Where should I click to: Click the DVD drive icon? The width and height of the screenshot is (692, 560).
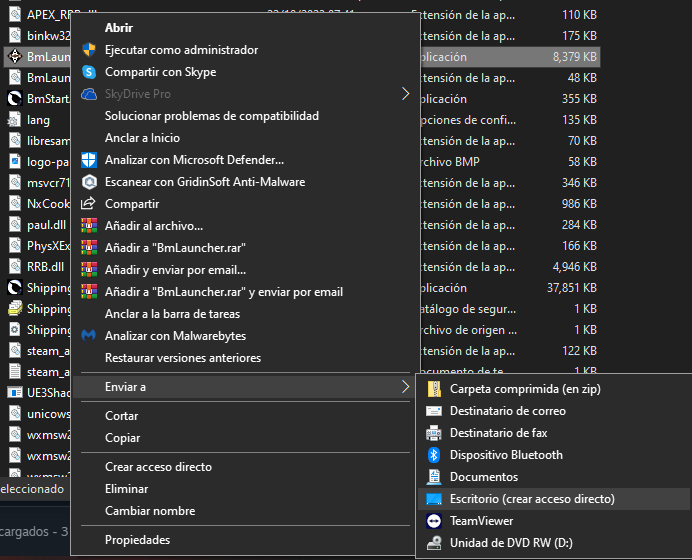[x=434, y=543]
